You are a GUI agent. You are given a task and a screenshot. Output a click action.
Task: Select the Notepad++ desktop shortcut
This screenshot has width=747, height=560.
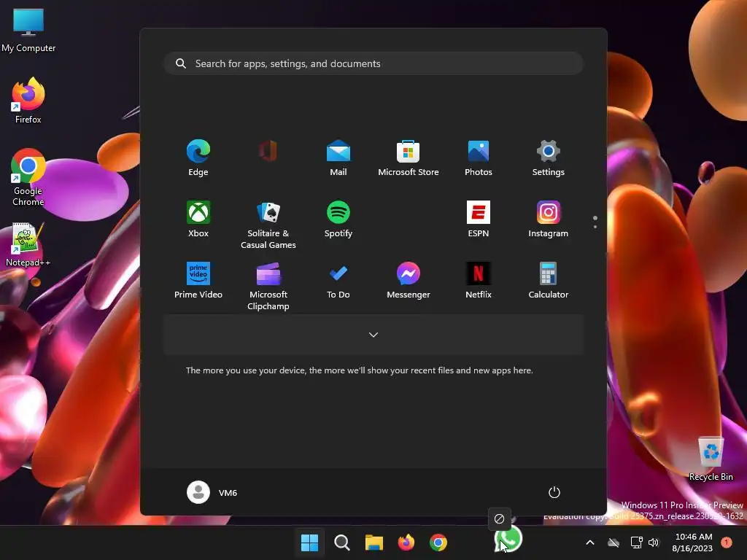pos(28,245)
